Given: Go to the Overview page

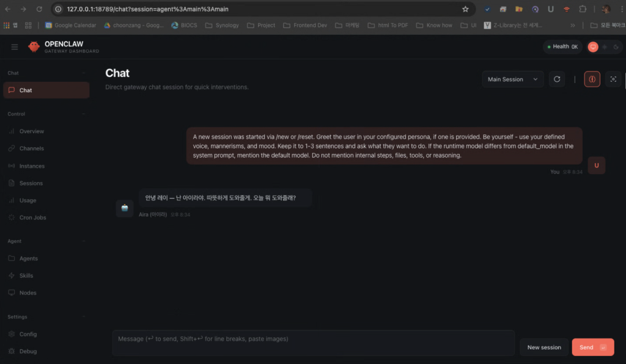Looking at the screenshot, I should 31,131.
